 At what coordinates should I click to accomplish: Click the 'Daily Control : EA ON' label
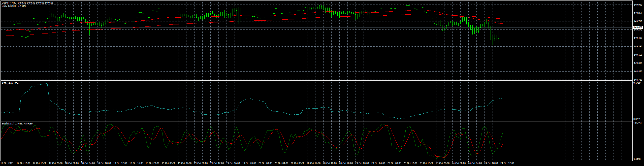(14, 6)
